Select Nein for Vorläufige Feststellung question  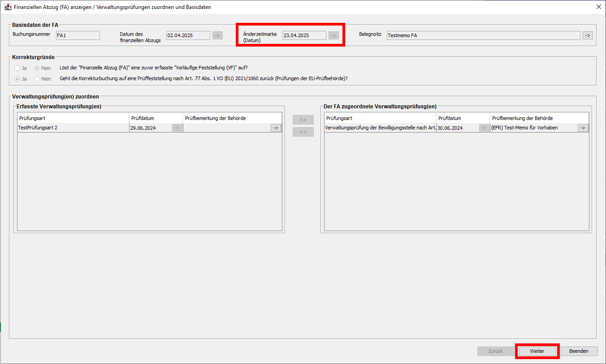[x=37, y=68]
